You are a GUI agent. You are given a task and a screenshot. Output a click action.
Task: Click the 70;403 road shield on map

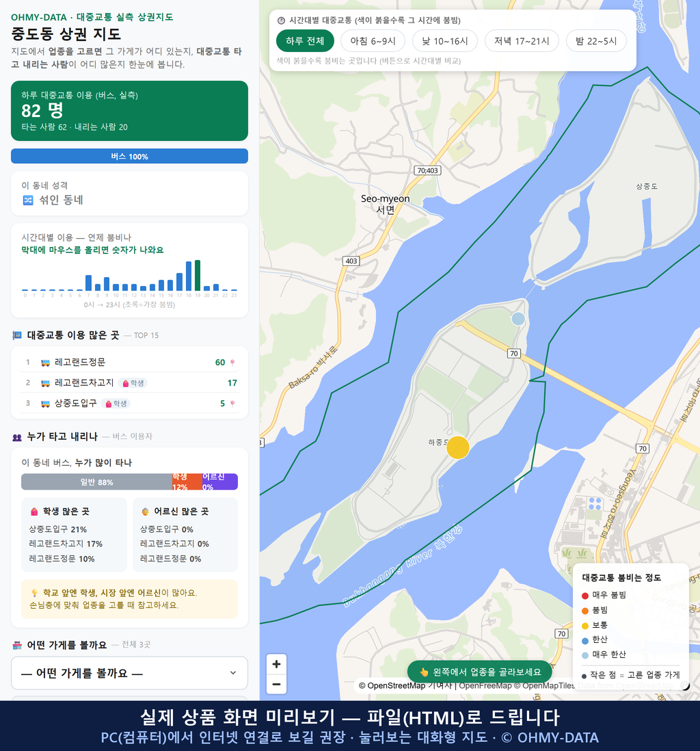pyautogui.click(x=427, y=170)
